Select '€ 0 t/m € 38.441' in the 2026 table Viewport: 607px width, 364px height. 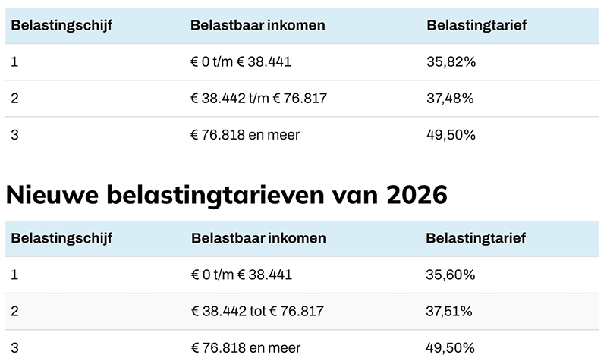241,275
